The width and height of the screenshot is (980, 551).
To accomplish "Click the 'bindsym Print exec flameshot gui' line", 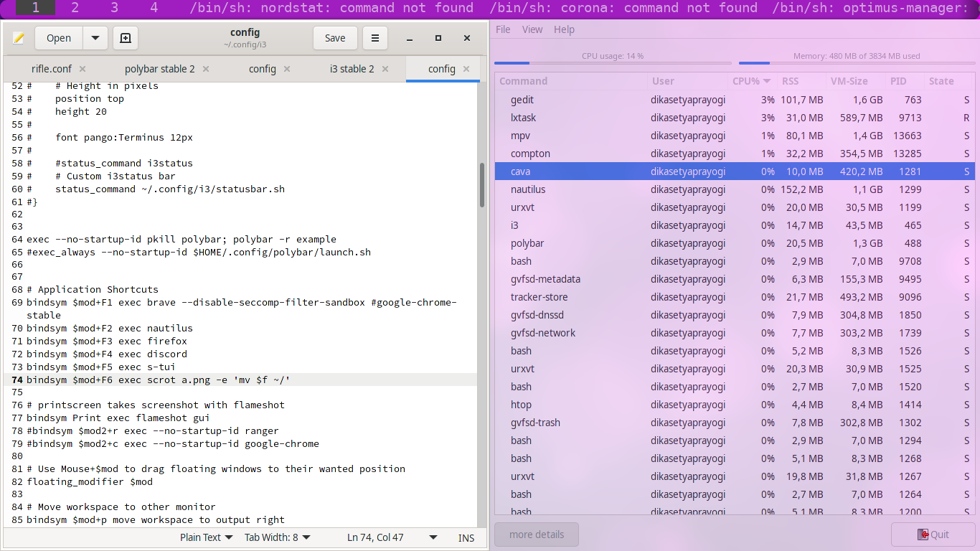I will click(118, 418).
